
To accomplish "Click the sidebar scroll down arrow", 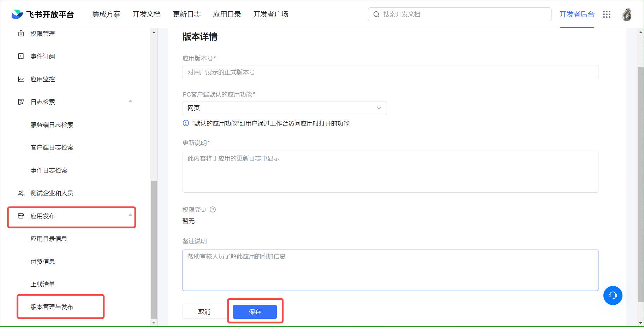I will pos(154,322).
